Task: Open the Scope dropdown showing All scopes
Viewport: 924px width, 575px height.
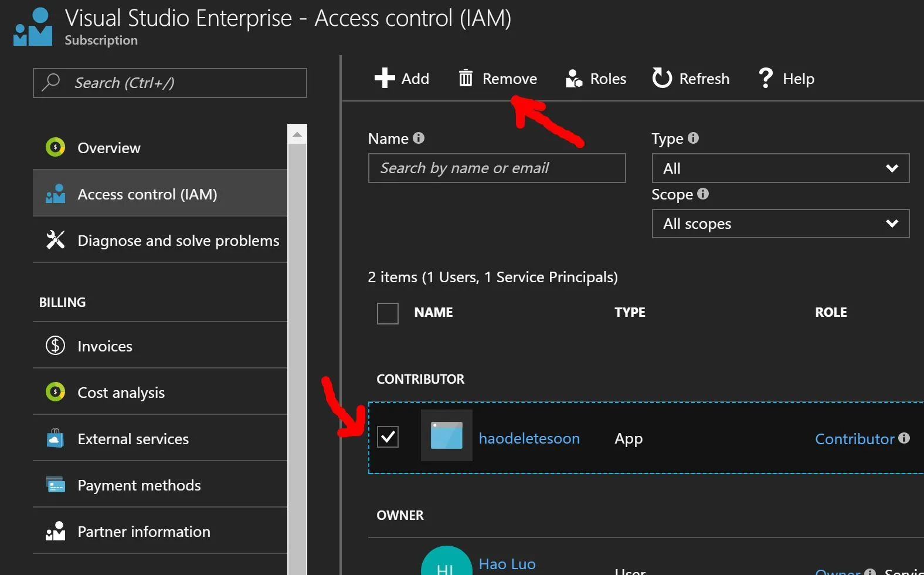Action: pyautogui.click(x=780, y=224)
